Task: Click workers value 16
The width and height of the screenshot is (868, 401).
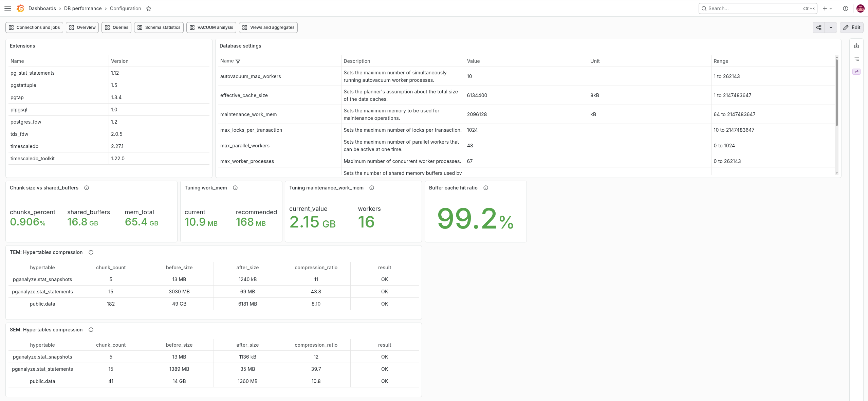Action: (366, 222)
